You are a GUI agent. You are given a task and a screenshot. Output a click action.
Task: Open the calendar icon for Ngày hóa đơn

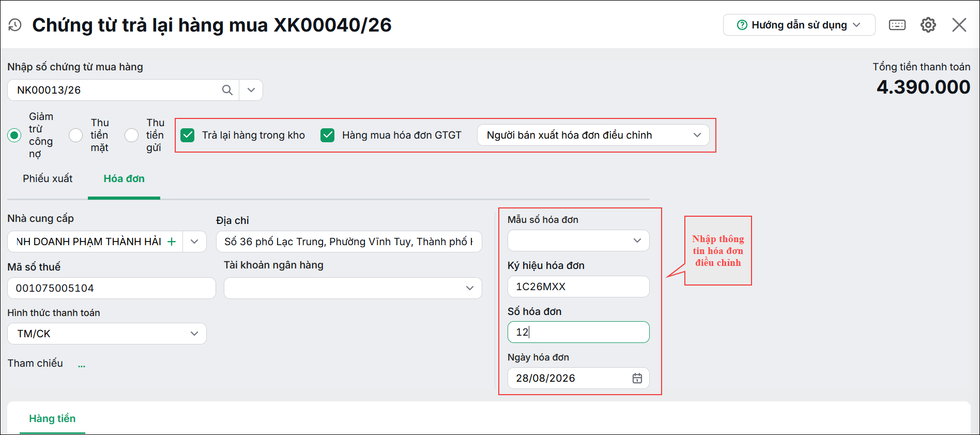point(637,378)
